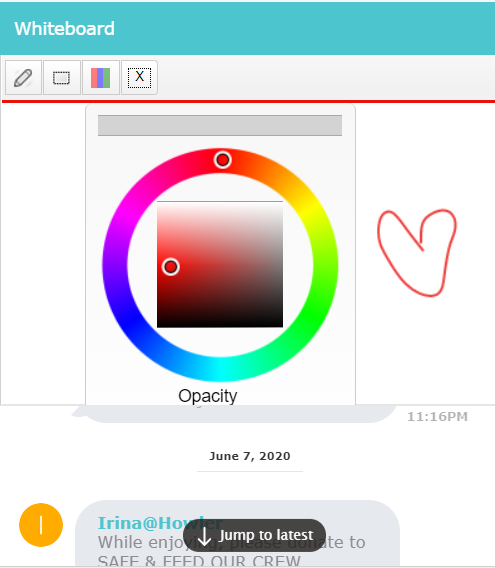This screenshot has width=495, height=568.
Task: Click the Jump to latest button
Action: pos(254,535)
